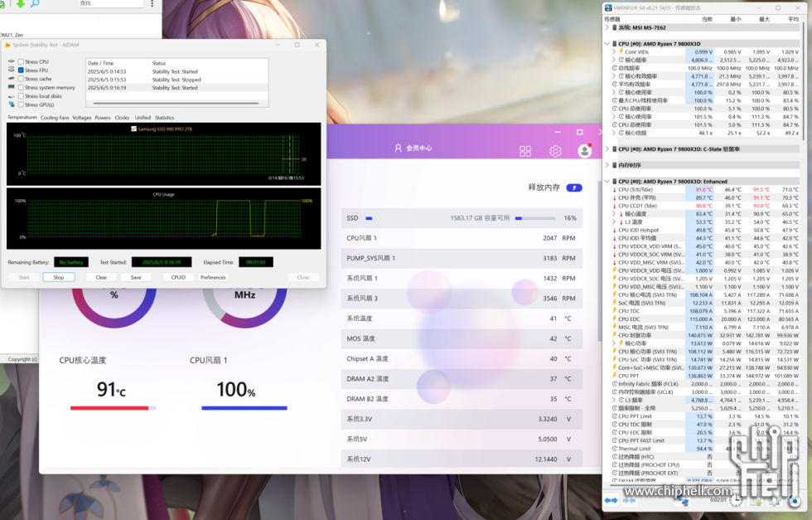Select the 2025/6/5 0:15:53 log row
Image resolution: width=812 pixels, height=520 pixels.
pyautogui.click(x=176, y=80)
